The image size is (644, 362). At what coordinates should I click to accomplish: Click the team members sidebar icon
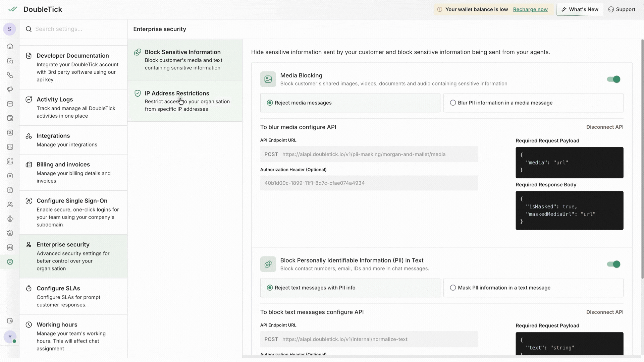point(10,204)
